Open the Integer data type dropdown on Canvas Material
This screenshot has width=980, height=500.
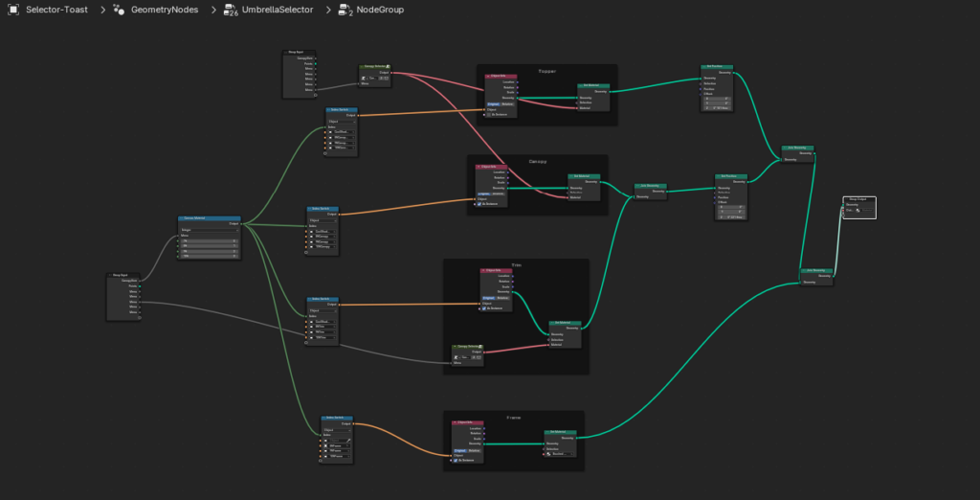pos(209,230)
